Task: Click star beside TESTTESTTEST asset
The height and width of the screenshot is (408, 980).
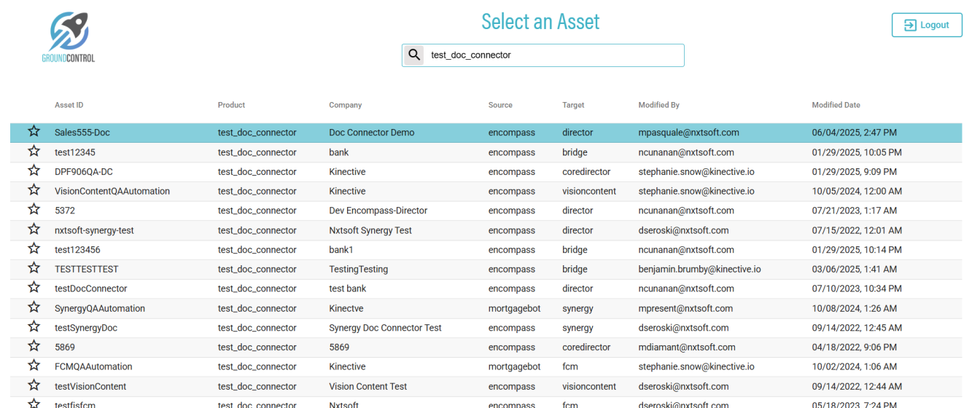Action: pos(34,269)
